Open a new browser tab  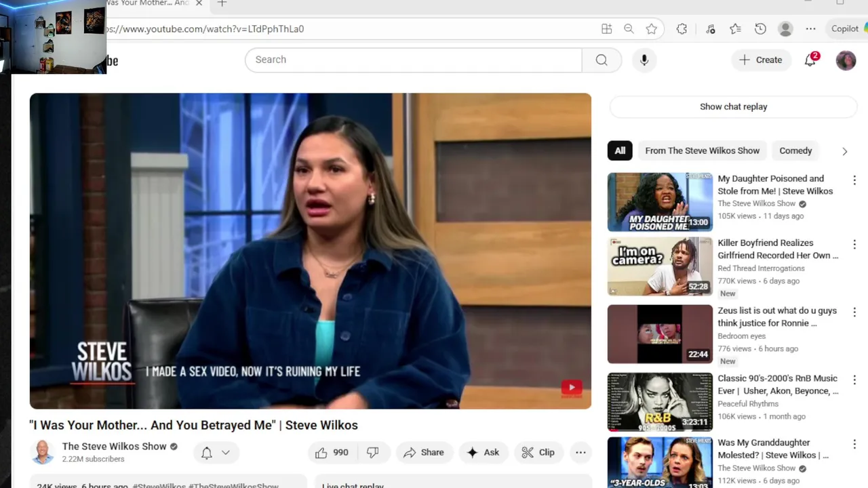(x=222, y=3)
